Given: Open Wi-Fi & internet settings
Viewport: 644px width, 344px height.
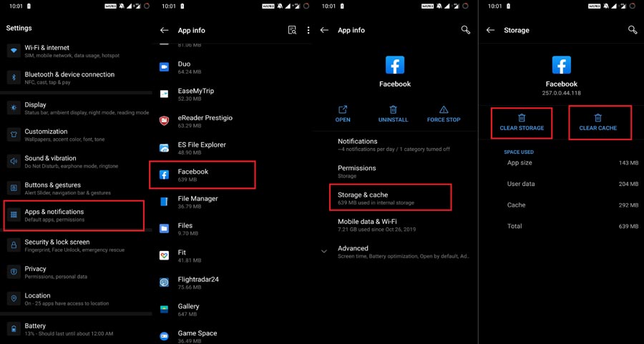Looking at the screenshot, I should tap(76, 51).
